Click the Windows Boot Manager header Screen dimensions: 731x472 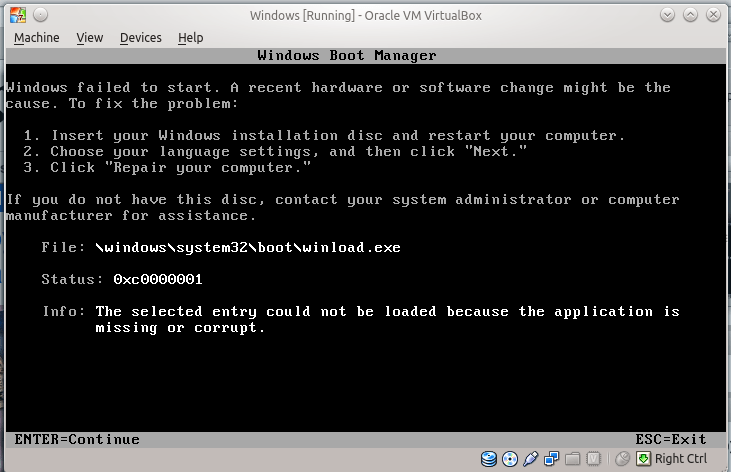click(347, 56)
